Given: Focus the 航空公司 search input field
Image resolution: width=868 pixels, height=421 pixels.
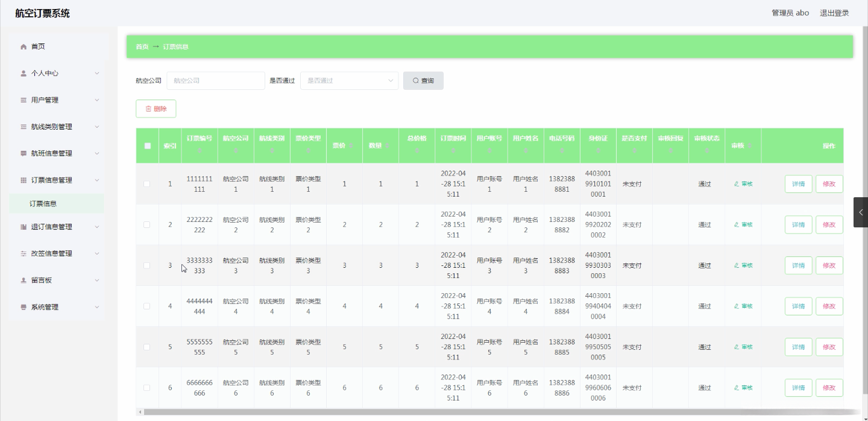Looking at the screenshot, I should point(216,81).
